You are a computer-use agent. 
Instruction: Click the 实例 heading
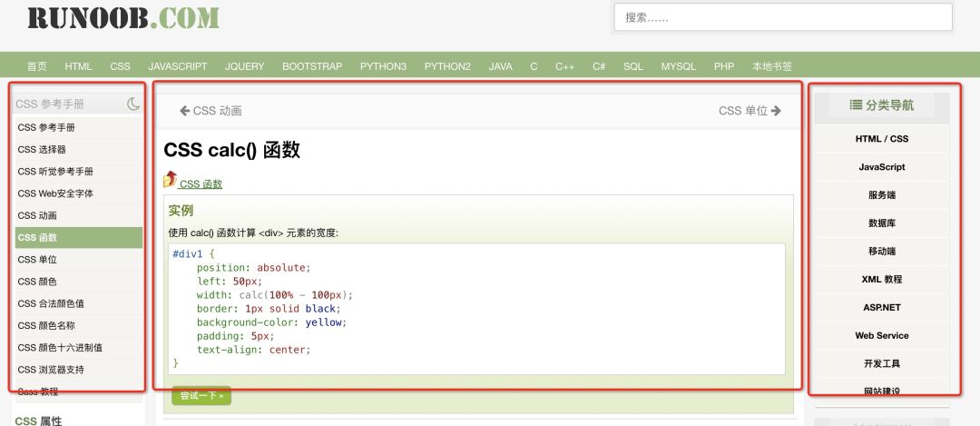pos(181,211)
